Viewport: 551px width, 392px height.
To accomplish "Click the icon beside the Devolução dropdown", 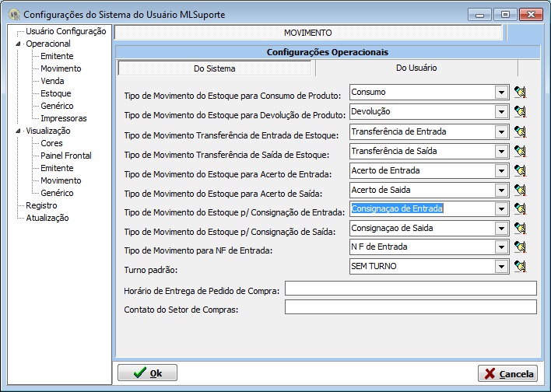I will 520,111.
